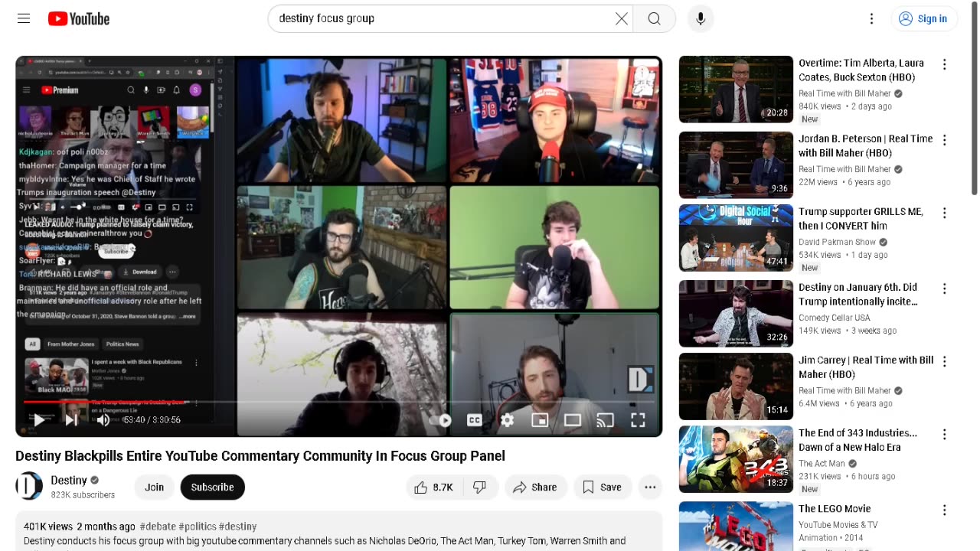
Task: Sign in to YouTube
Action: (x=924, y=18)
